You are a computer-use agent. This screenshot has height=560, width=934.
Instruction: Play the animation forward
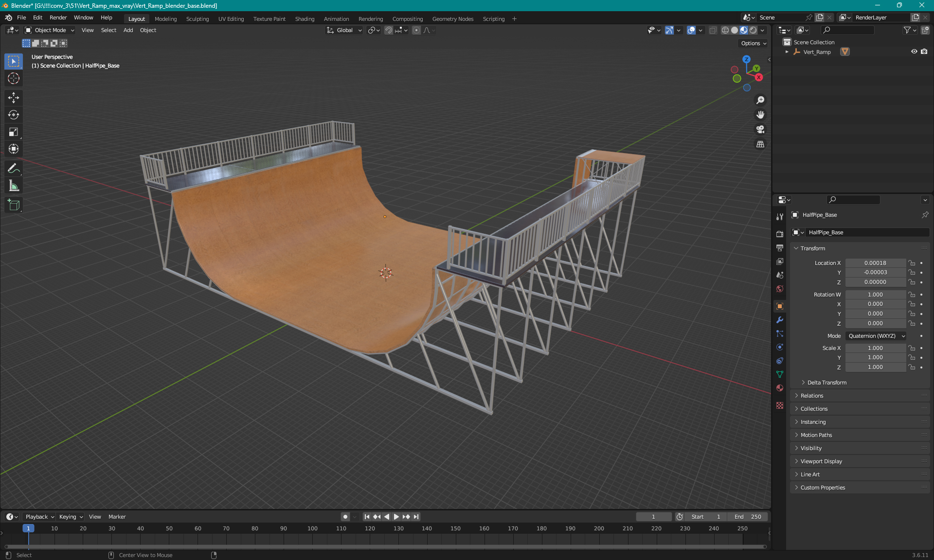(x=396, y=517)
